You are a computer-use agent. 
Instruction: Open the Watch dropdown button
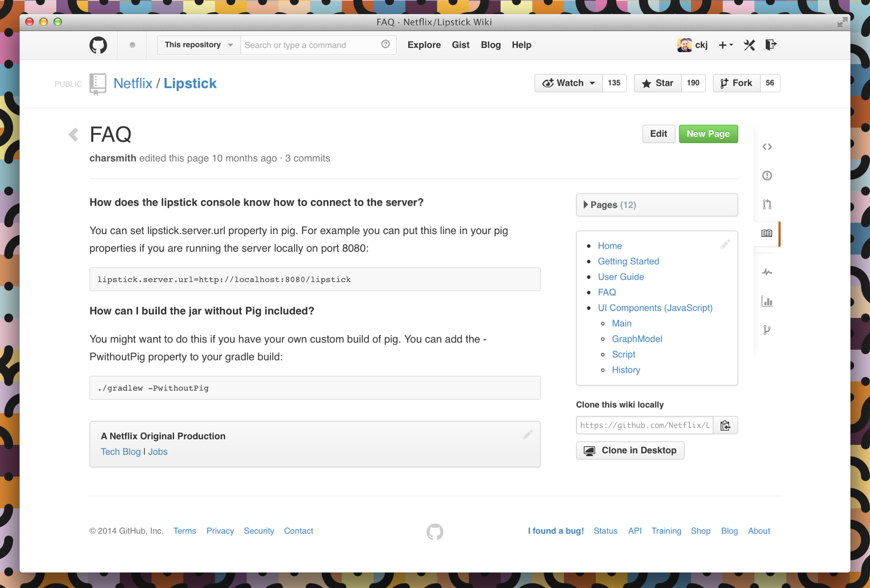569,83
